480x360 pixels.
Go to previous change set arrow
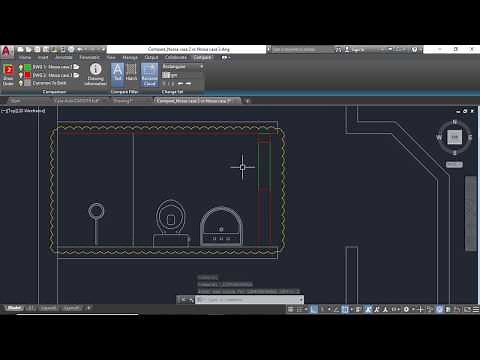coord(181,83)
